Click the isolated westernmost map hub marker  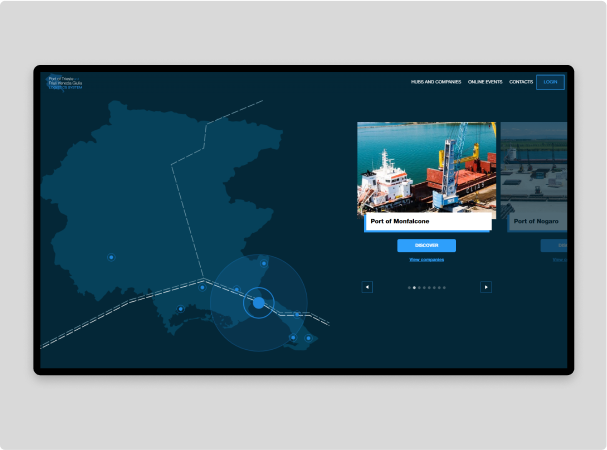pos(111,257)
